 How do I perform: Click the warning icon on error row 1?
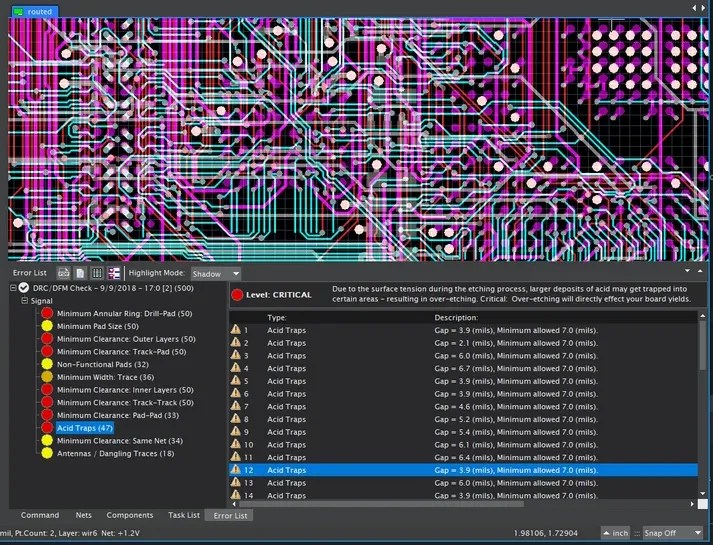tap(236, 330)
